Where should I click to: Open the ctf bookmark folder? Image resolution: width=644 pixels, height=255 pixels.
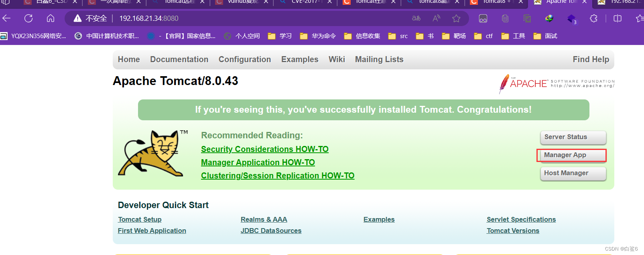(484, 36)
